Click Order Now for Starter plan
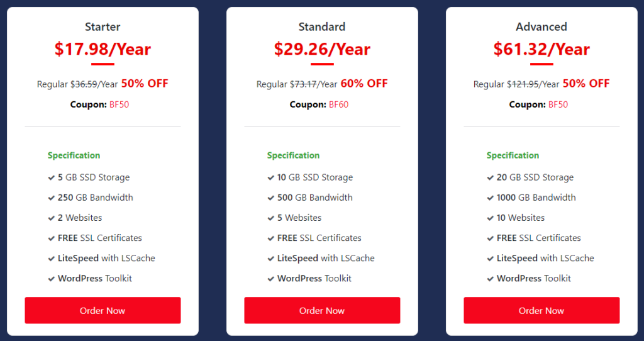This screenshot has height=341, width=644. [x=103, y=310]
